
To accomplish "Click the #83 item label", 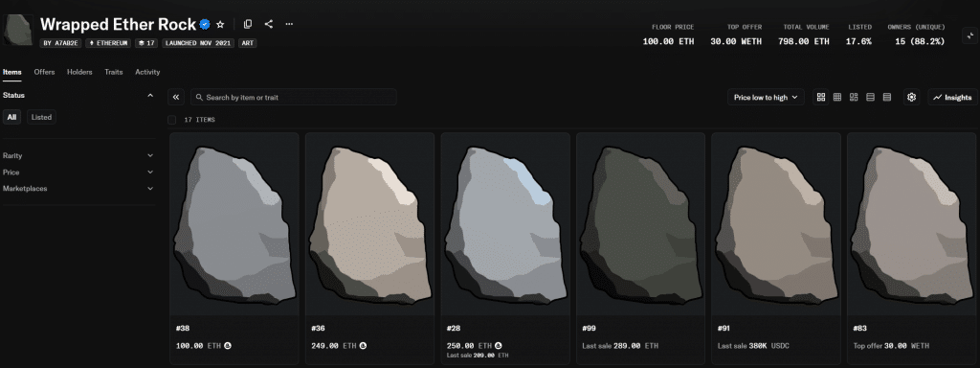I will (x=859, y=328).
